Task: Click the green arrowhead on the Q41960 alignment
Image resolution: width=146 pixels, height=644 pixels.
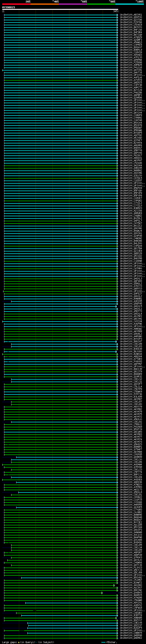Action: (x=114, y=585)
